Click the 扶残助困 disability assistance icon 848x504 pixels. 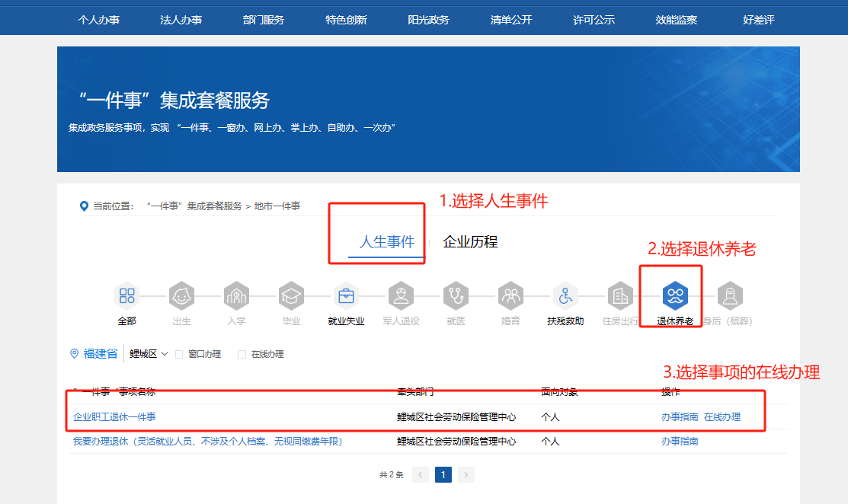click(x=565, y=295)
